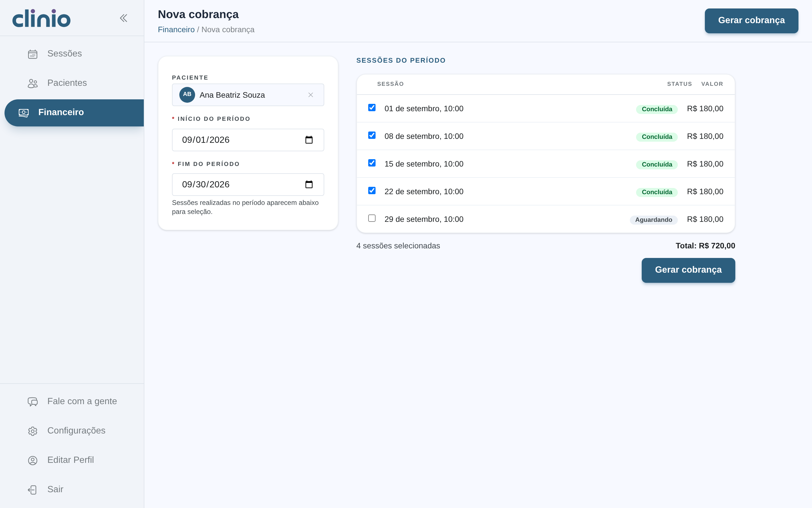Click the clinio logo
Image resolution: width=812 pixels, height=508 pixels.
[x=41, y=18]
